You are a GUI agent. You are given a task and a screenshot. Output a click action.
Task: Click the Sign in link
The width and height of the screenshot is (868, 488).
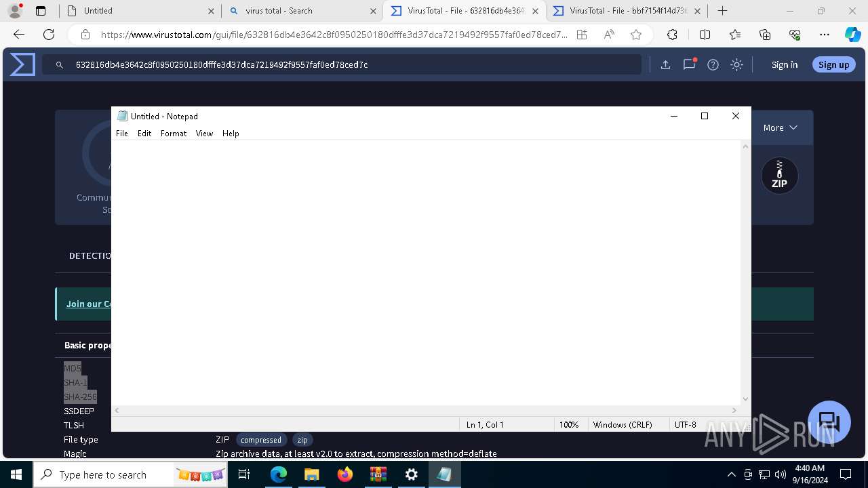coord(785,64)
